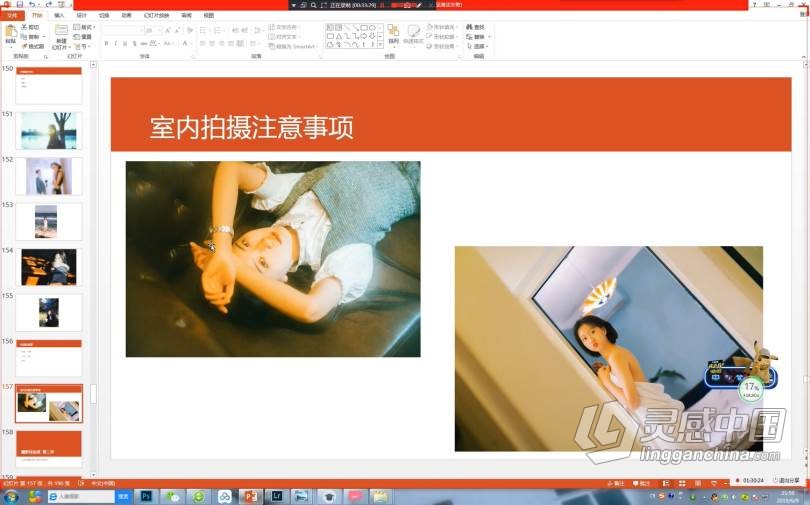Click the Notes button in status bar
This screenshot has height=505, width=810.
[x=615, y=484]
